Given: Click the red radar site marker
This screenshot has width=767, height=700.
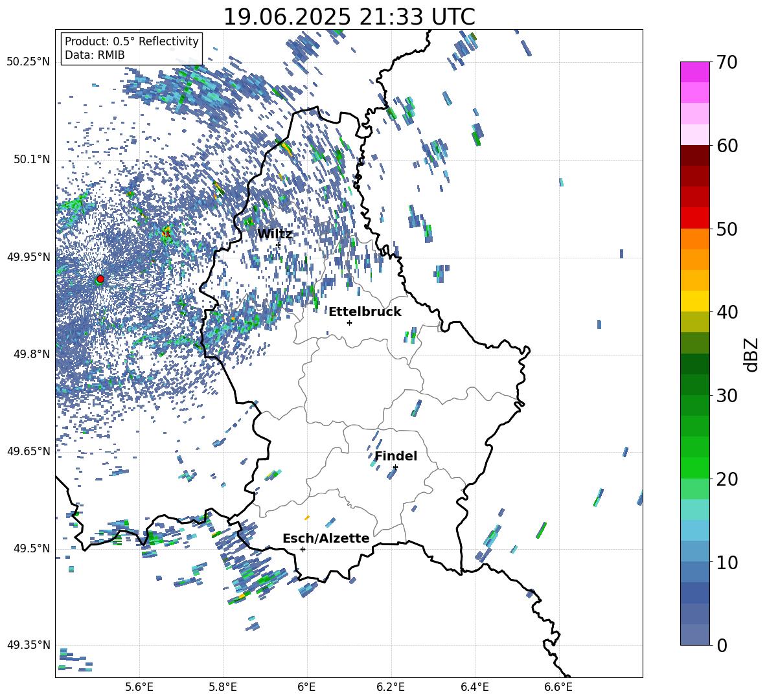Looking at the screenshot, I should point(100,279).
